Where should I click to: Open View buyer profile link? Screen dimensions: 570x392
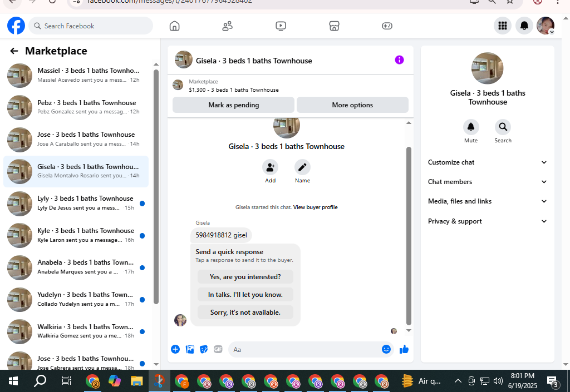click(x=316, y=207)
